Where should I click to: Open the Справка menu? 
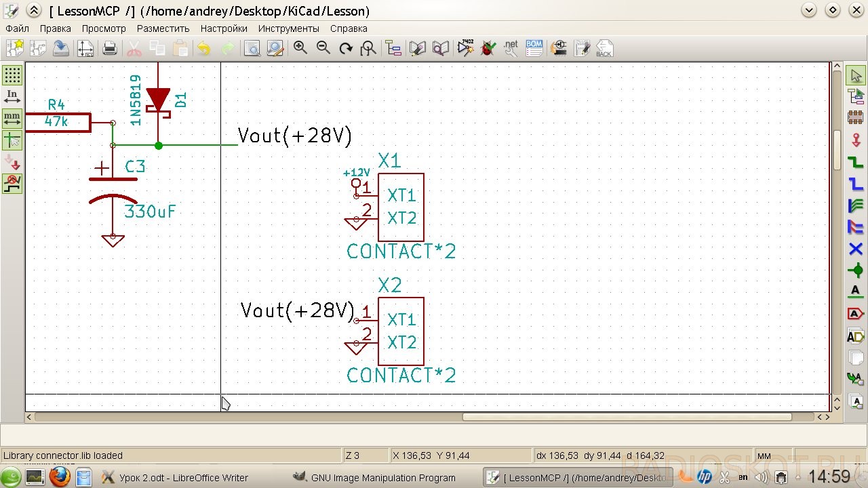pyautogui.click(x=349, y=28)
